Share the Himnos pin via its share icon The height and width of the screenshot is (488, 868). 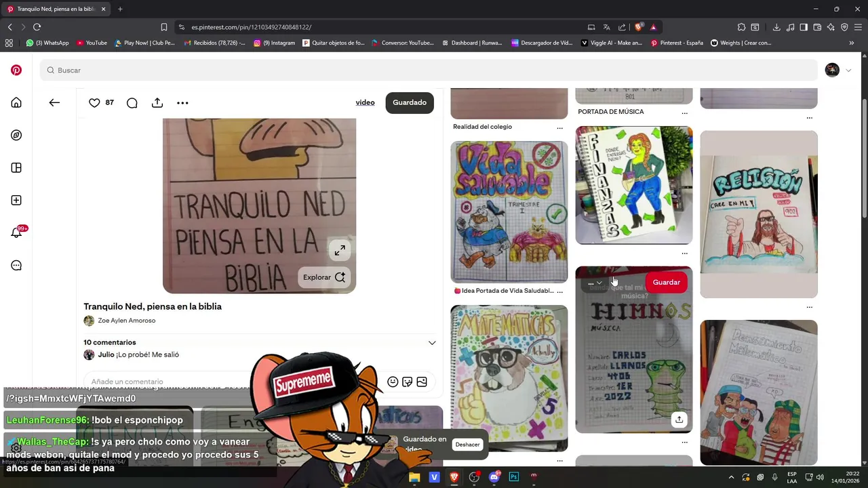coord(679,420)
